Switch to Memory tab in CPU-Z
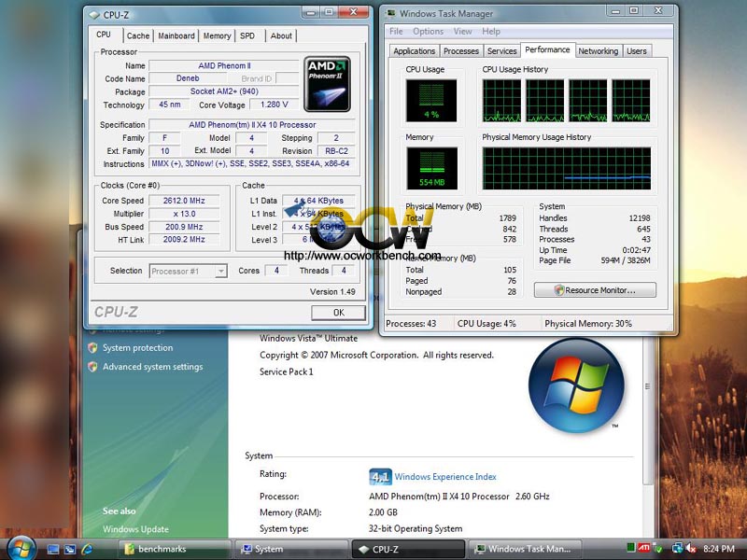747x560 pixels. pos(217,35)
